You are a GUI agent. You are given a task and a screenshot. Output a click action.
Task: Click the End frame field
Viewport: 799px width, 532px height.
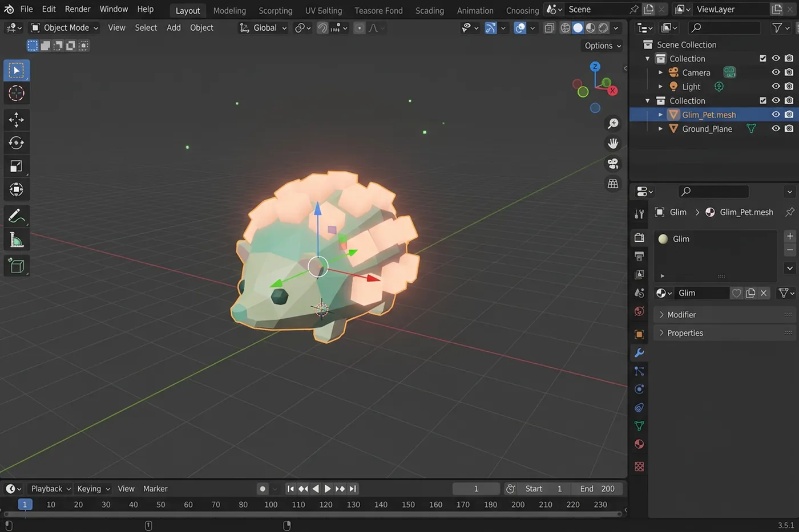[x=598, y=489]
